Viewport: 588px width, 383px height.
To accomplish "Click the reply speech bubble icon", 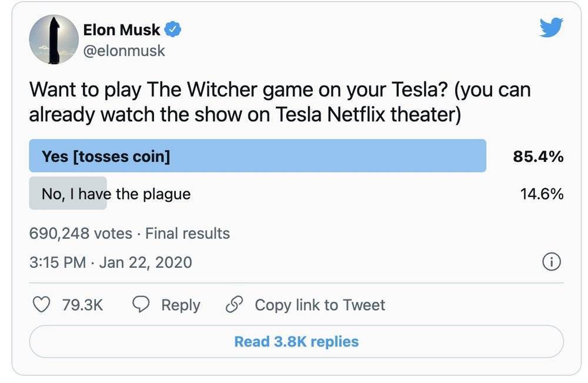I will point(141,305).
